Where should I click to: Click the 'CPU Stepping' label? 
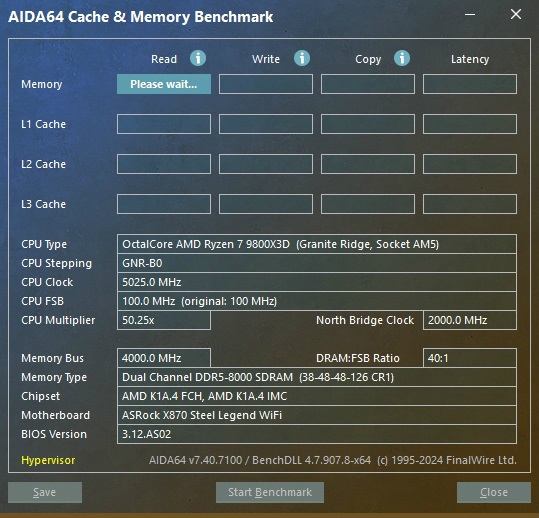pos(56,264)
